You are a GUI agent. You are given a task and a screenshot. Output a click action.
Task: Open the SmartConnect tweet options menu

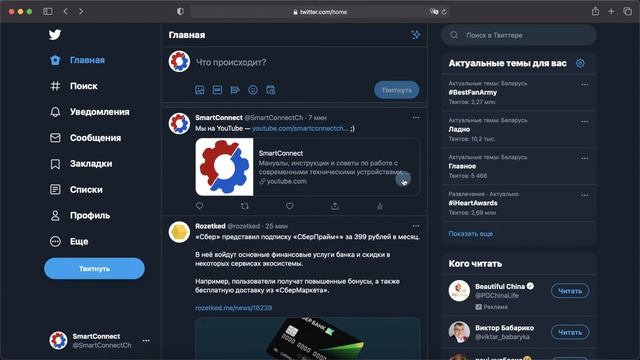tap(416, 118)
